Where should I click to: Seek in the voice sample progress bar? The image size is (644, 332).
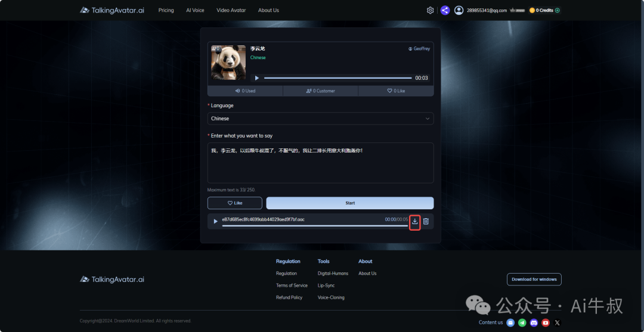click(x=338, y=78)
